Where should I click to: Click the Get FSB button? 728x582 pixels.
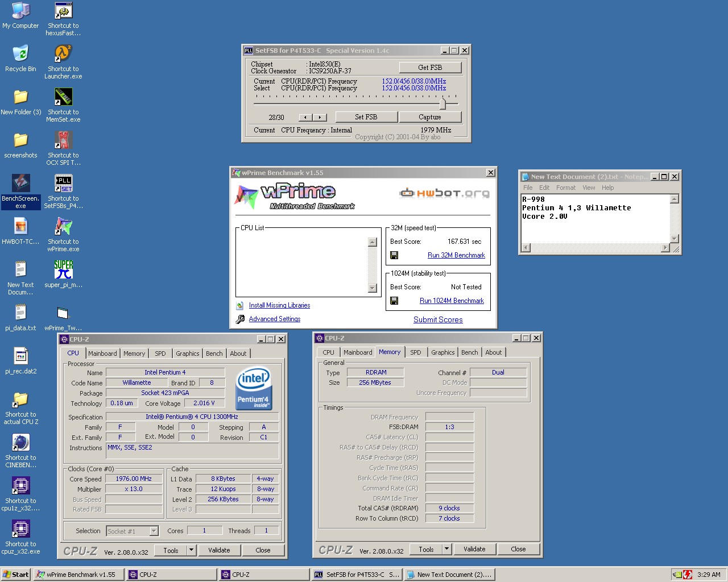pos(430,67)
